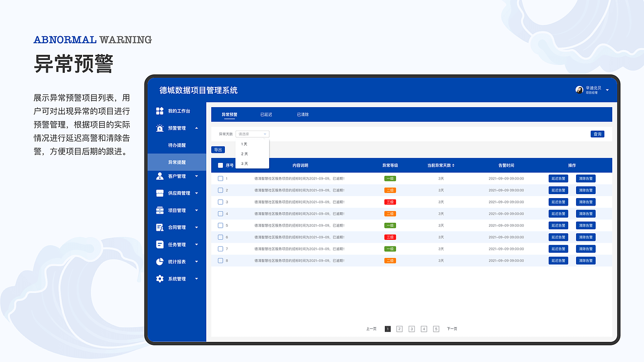The height and width of the screenshot is (362, 644).
Task: Select pagination page 1
Action: click(x=387, y=329)
